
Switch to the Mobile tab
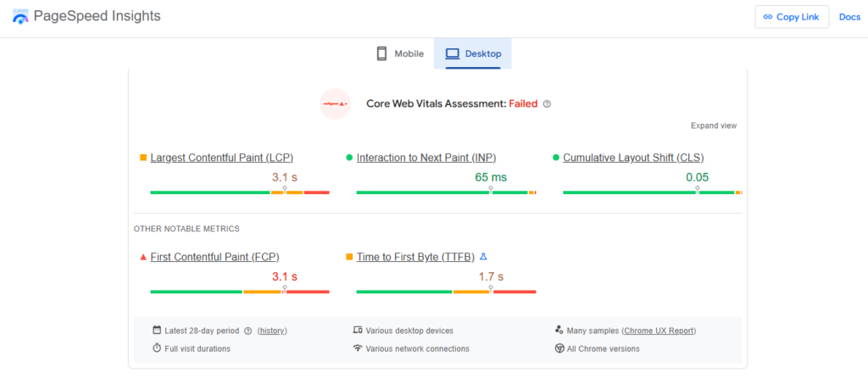click(399, 54)
